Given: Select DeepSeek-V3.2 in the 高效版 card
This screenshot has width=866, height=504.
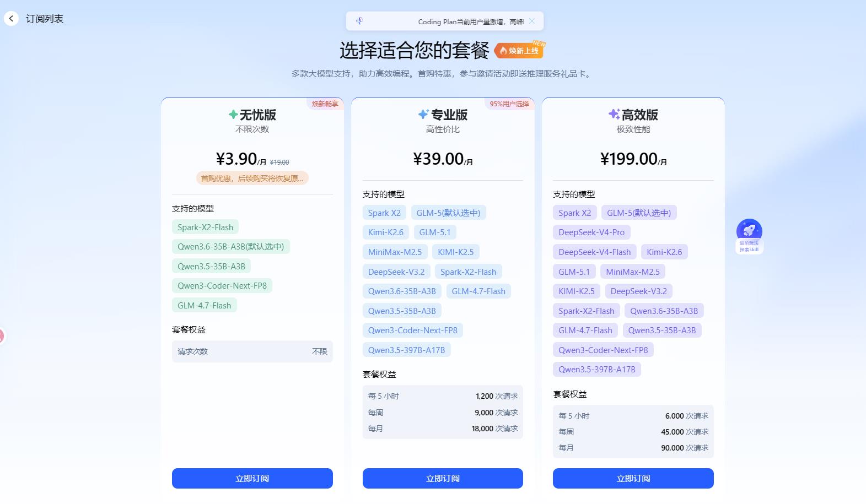Looking at the screenshot, I should tap(639, 291).
